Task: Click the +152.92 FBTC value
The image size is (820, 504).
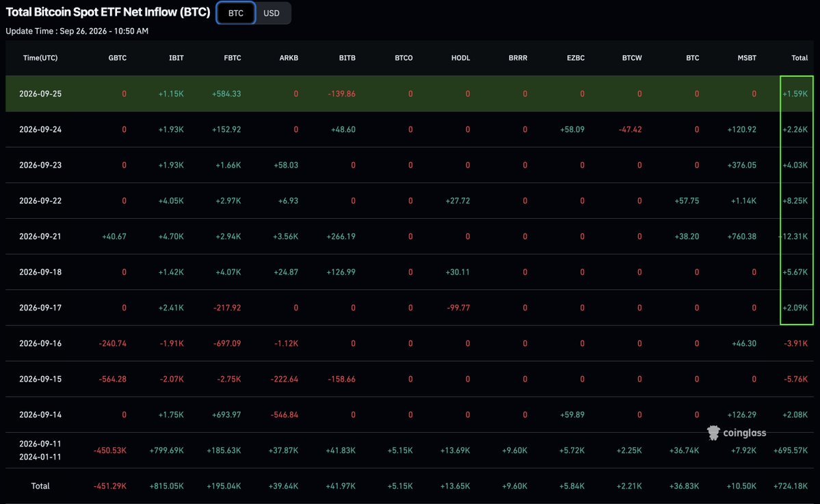Action: (x=226, y=130)
